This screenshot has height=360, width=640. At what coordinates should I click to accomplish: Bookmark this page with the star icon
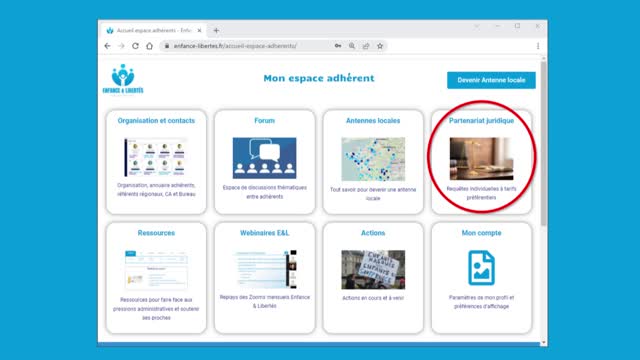point(380,46)
